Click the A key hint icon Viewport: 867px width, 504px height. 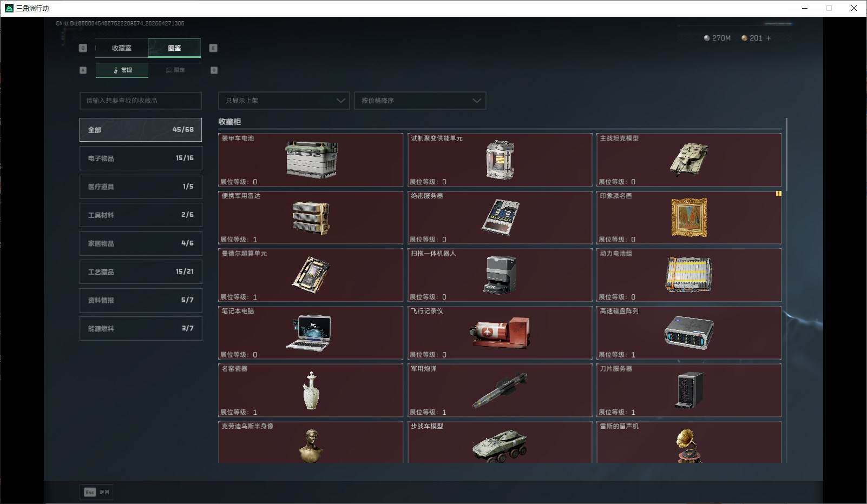(x=83, y=70)
